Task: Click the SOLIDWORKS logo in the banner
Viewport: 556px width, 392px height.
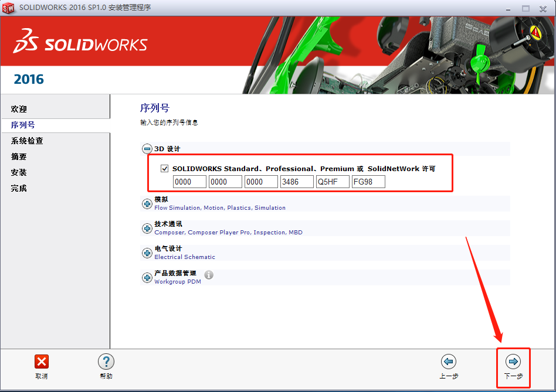Action: 80,42
